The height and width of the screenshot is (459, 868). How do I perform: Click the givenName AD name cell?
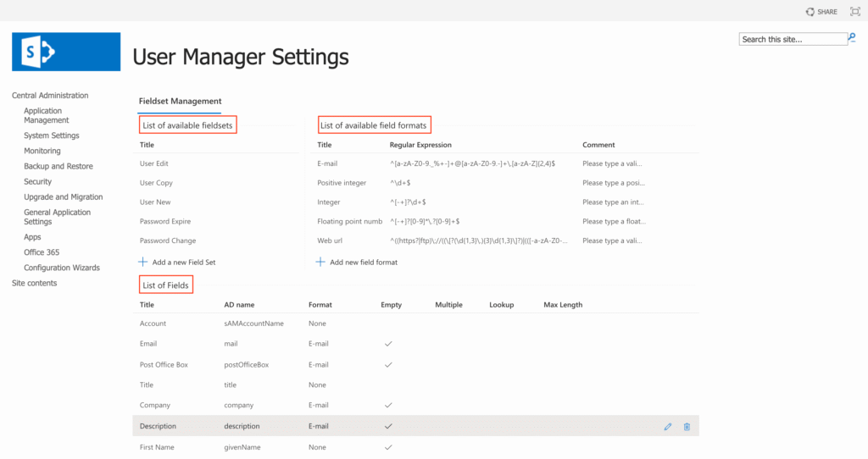pos(242,447)
